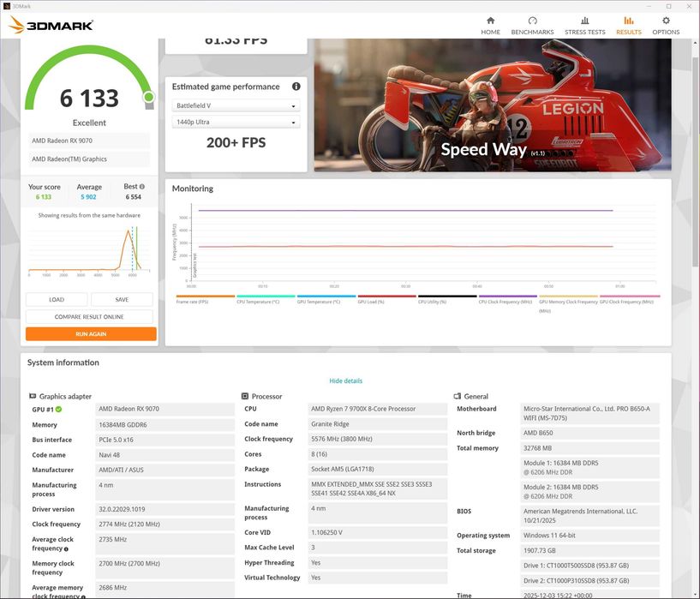
Task: Toggle the CPU Clock Frequency legend
Action: pyautogui.click(x=507, y=299)
